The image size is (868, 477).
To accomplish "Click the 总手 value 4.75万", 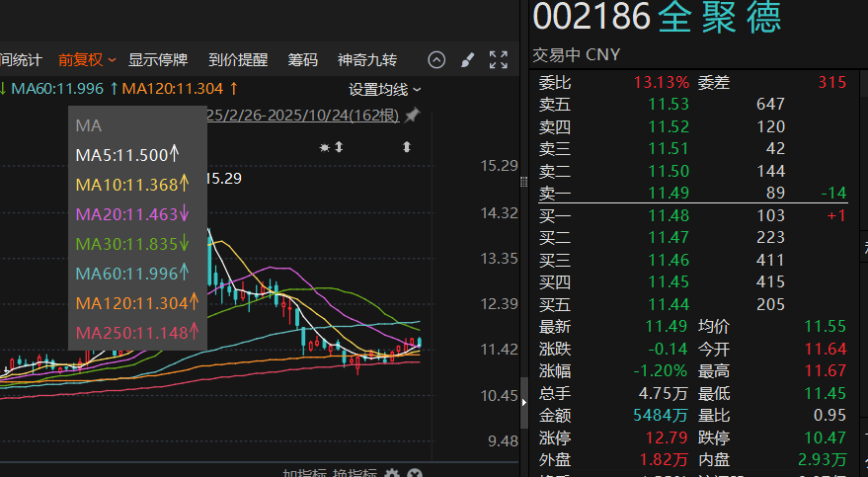I will tap(664, 393).
